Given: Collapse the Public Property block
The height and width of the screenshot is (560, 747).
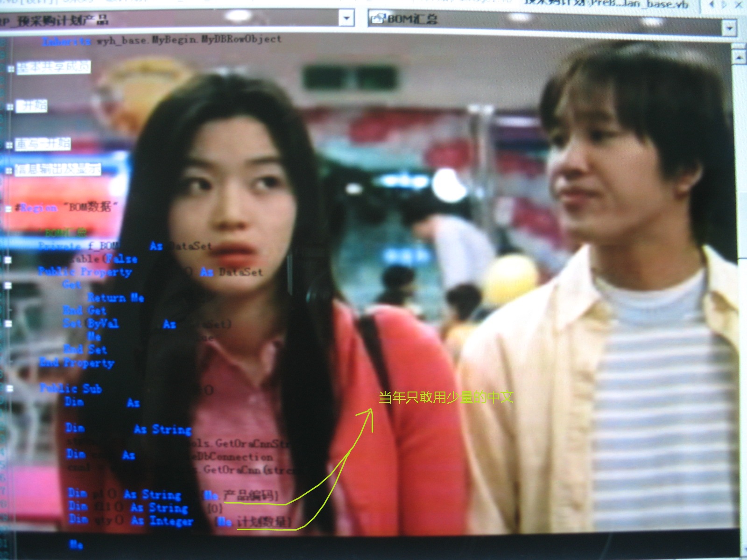Looking at the screenshot, I should point(8,259).
